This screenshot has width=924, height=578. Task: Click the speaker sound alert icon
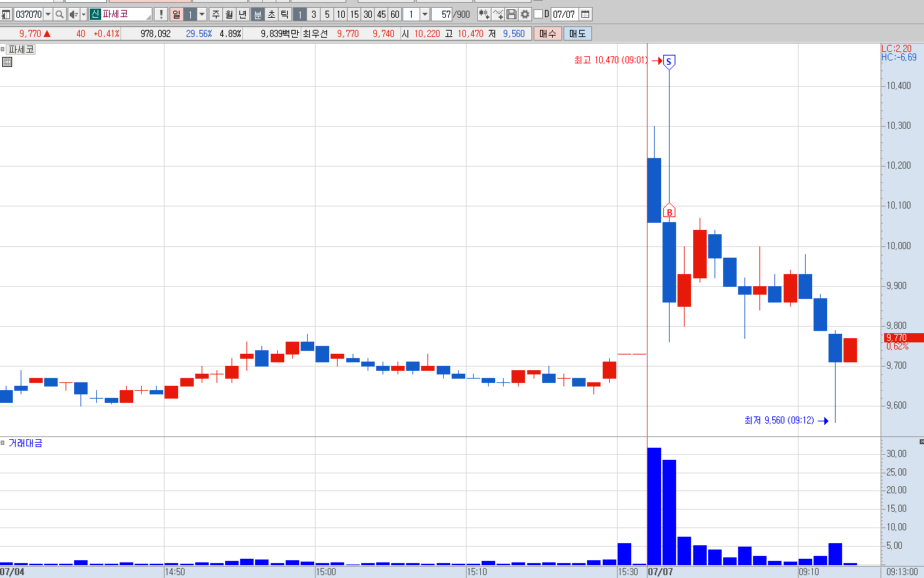(73, 14)
